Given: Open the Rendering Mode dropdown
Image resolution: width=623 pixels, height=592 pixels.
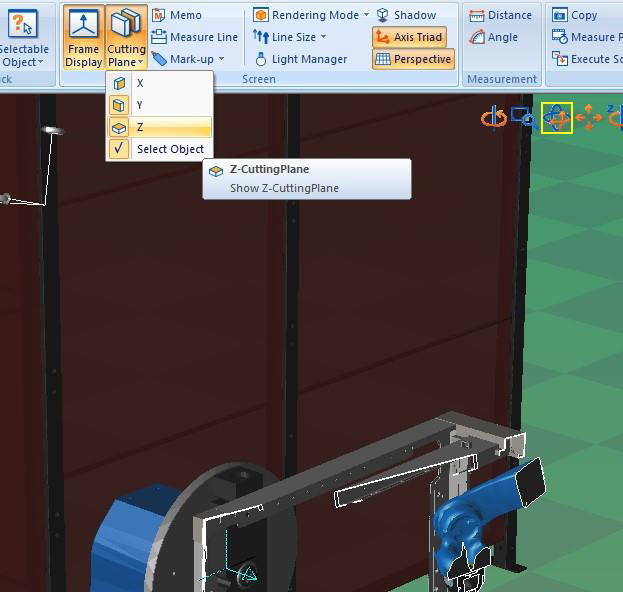Looking at the screenshot, I should pos(310,15).
